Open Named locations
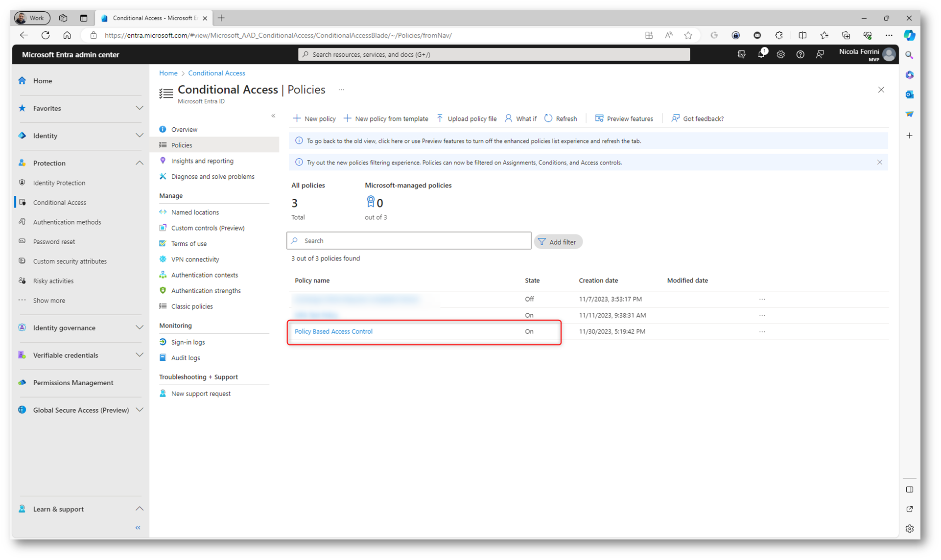Screen dimensions: 941x560 (195, 212)
